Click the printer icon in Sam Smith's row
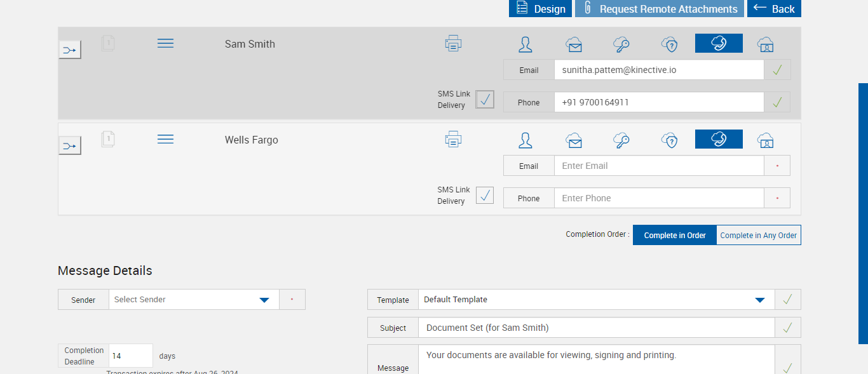Viewport: 868px width, 374px height. (x=453, y=44)
